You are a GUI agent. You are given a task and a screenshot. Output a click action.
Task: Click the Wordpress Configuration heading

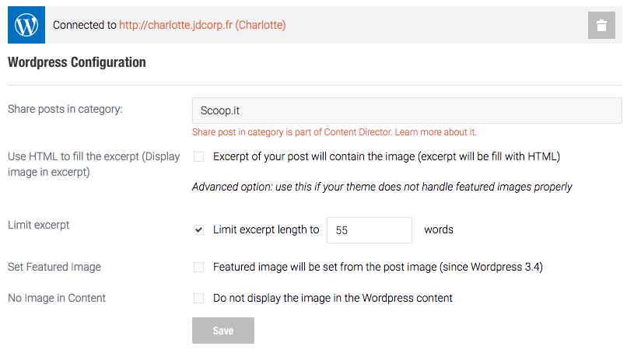[77, 62]
